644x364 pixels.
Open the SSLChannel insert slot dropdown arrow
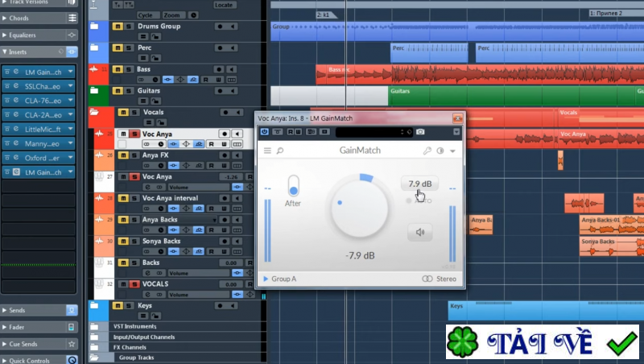pos(70,86)
